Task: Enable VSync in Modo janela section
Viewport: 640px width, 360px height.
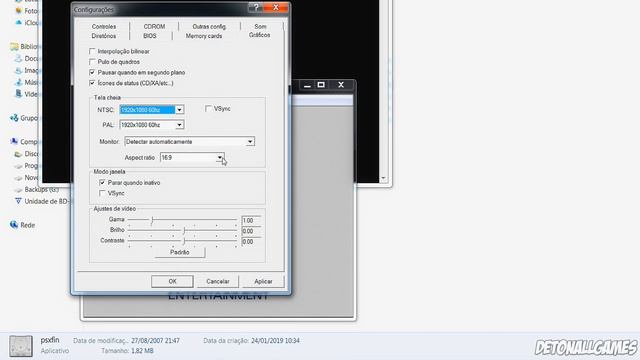Action: tap(102, 193)
